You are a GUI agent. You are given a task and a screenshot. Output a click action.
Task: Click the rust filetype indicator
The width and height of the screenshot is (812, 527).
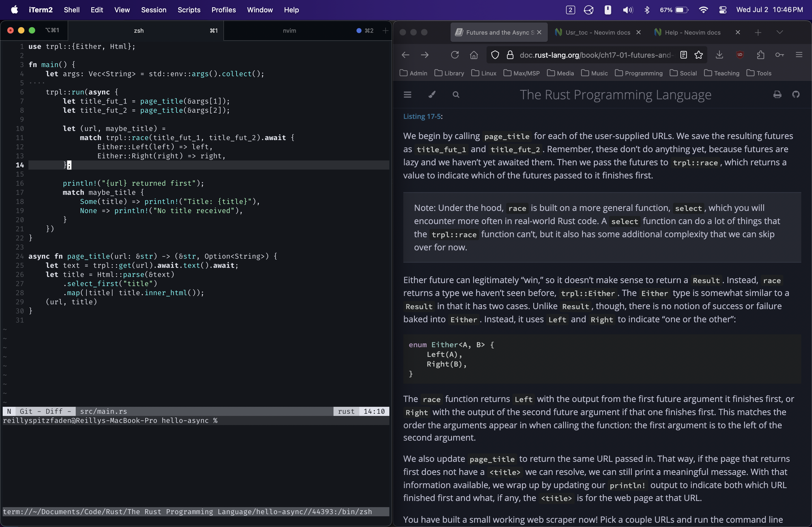[x=346, y=411]
